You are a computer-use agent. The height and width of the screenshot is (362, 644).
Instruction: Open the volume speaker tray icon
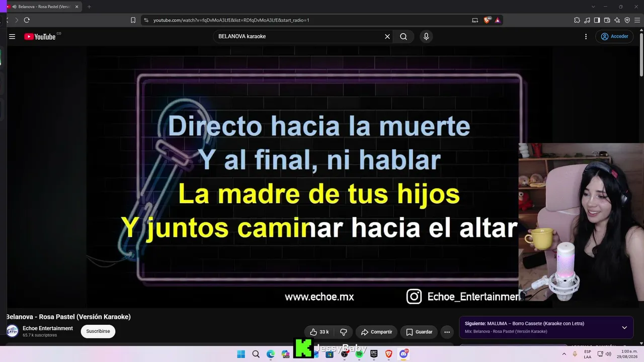pos(608,354)
